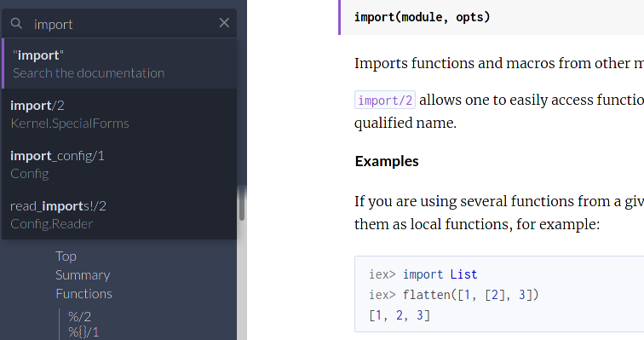This screenshot has height=340, width=644.
Task: Choose read_imports!/2 Config.Reader result
Action: click(x=119, y=215)
